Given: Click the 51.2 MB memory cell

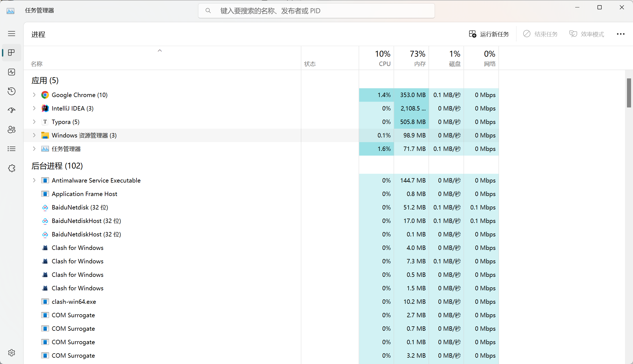Looking at the screenshot, I should pyautogui.click(x=411, y=207).
